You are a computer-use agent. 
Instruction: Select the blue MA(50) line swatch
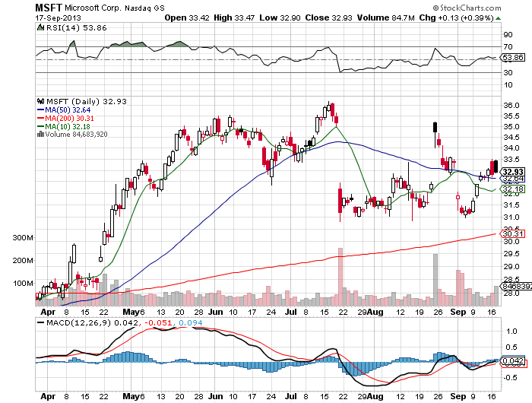click(x=40, y=110)
